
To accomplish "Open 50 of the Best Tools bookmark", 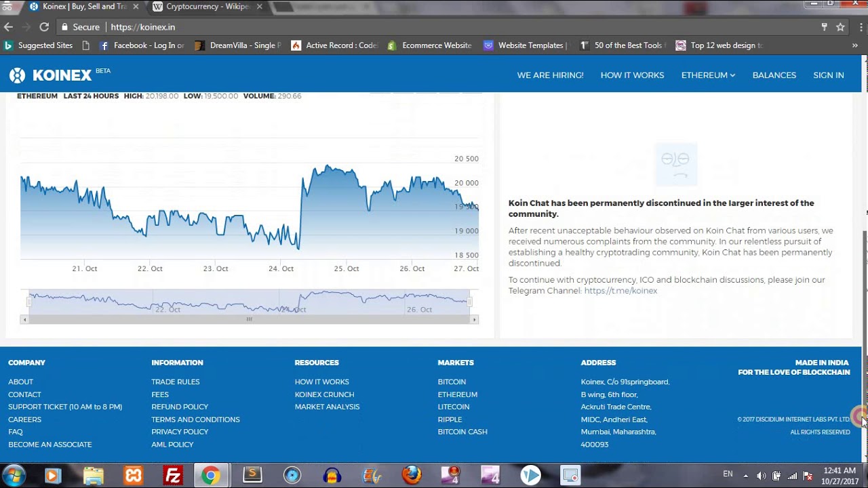I will pyautogui.click(x=623, y=45).
